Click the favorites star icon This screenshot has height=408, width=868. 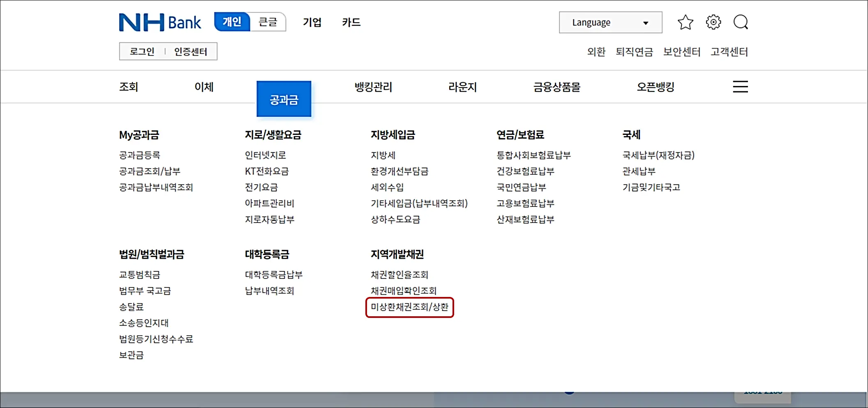[686, 22]
